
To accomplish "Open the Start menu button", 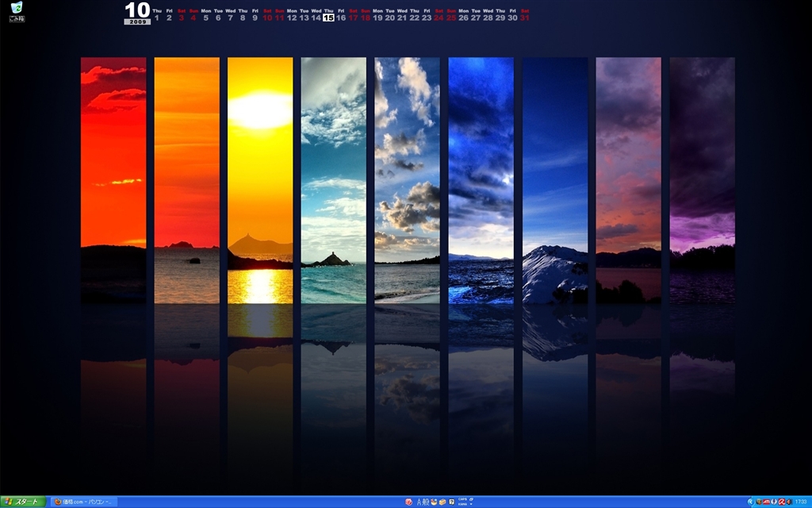I will (24, 502).
